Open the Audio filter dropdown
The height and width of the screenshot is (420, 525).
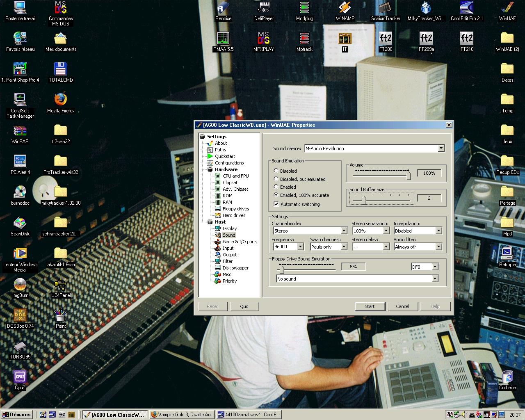(438, 247)
